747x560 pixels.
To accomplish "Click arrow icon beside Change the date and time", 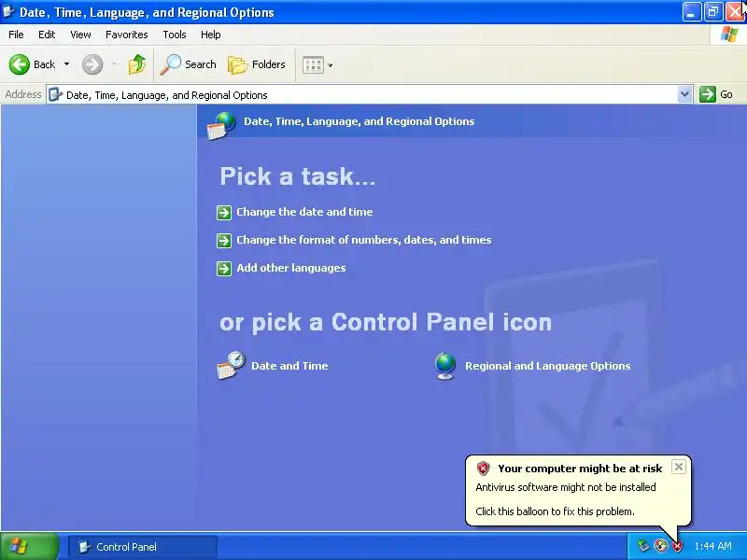I will [224, 213].
